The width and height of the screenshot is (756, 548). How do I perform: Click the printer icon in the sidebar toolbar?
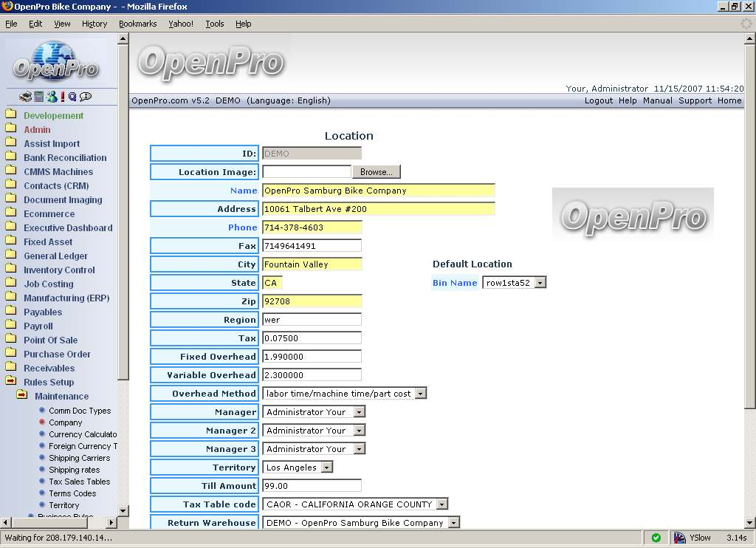point(26,97)
